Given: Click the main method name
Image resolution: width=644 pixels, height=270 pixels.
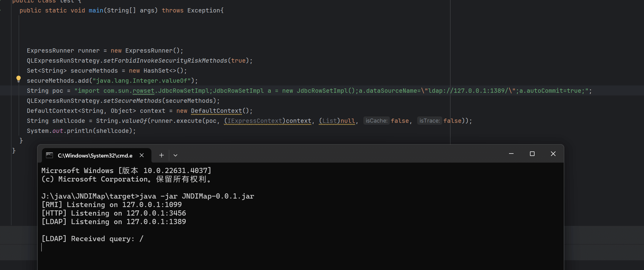Looking at the screenshot, I should coord(96,10).
